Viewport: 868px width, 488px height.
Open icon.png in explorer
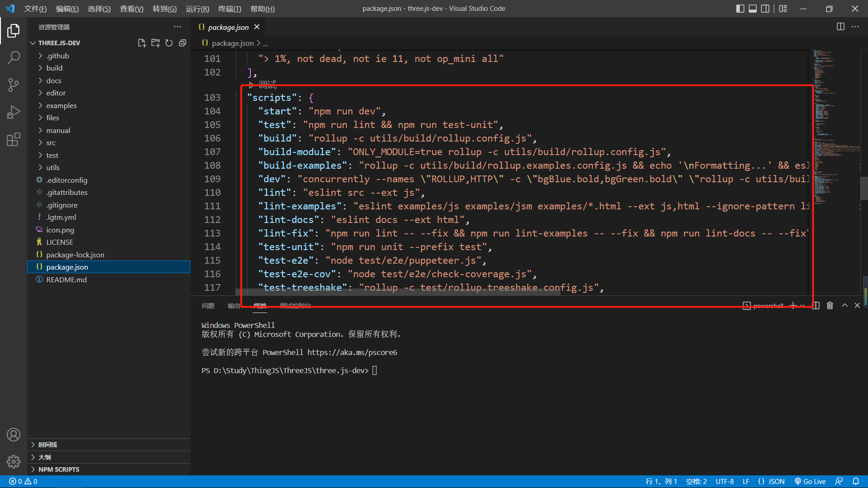(x=108, y=230)
